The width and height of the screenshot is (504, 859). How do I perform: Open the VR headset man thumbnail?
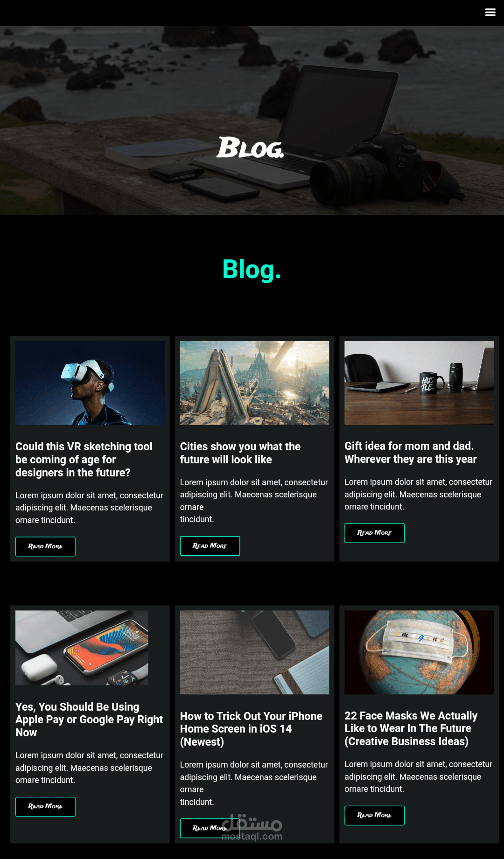point(90,383)
